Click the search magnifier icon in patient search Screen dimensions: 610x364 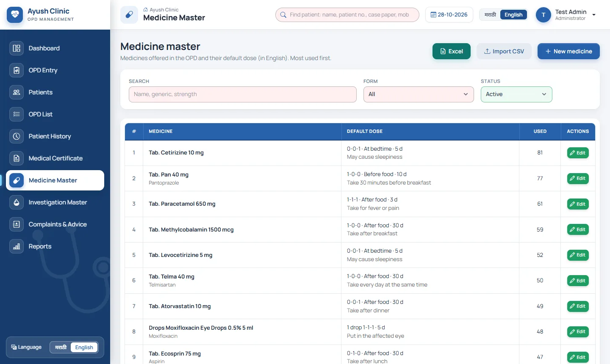283,15
